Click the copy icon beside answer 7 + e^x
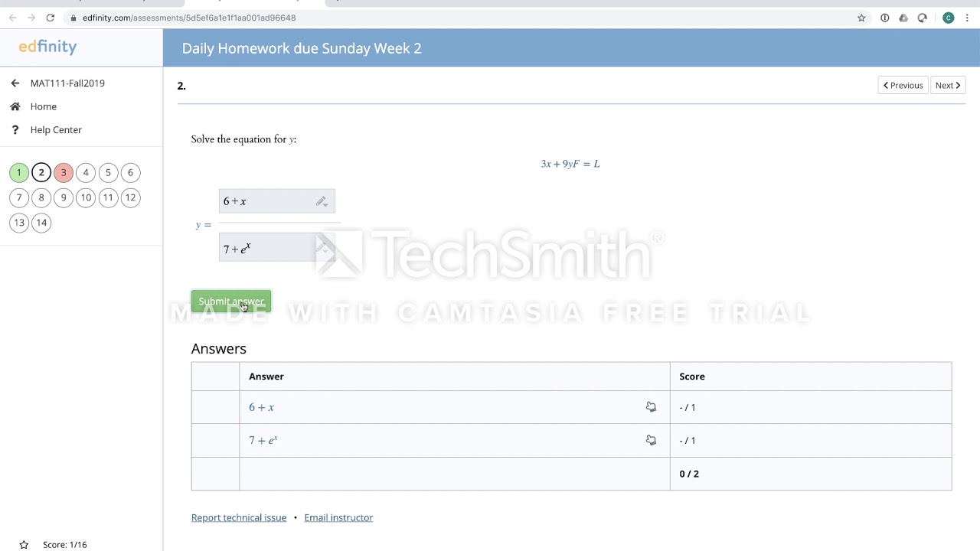The height and width of the screenshot is (551, 980). point(651,440)
